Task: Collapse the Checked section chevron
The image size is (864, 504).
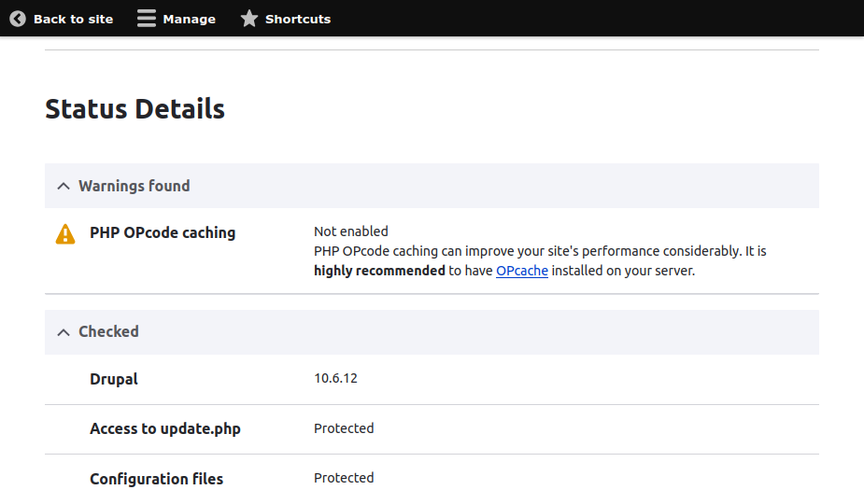Action: [64, 332]
